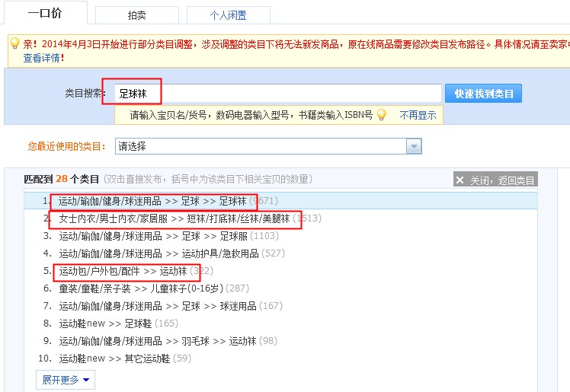Select the 一口价 tab
570x392 pixels.
[x=45, y=13]
